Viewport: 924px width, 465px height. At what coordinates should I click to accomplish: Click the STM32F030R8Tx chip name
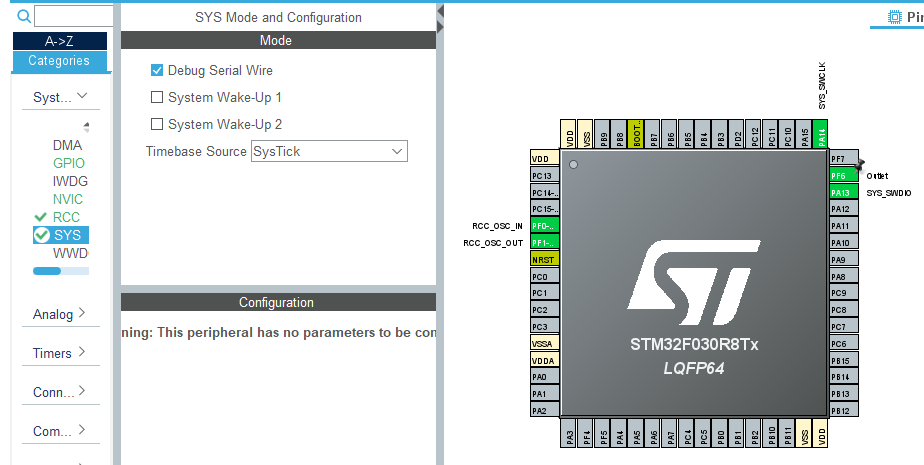pos(694,344)
